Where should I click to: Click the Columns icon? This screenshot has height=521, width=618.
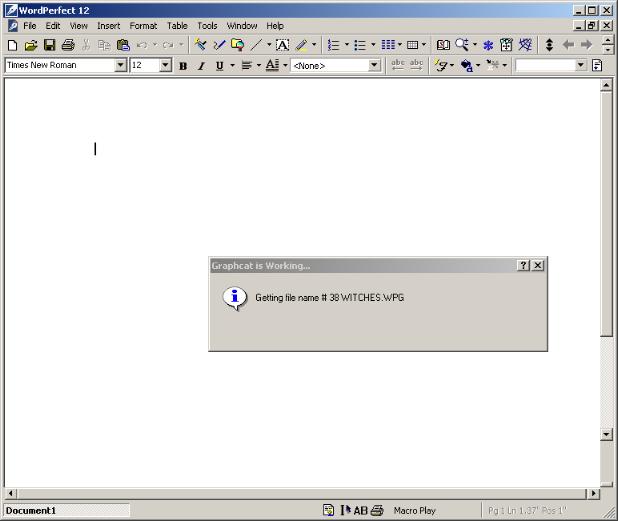388,45
